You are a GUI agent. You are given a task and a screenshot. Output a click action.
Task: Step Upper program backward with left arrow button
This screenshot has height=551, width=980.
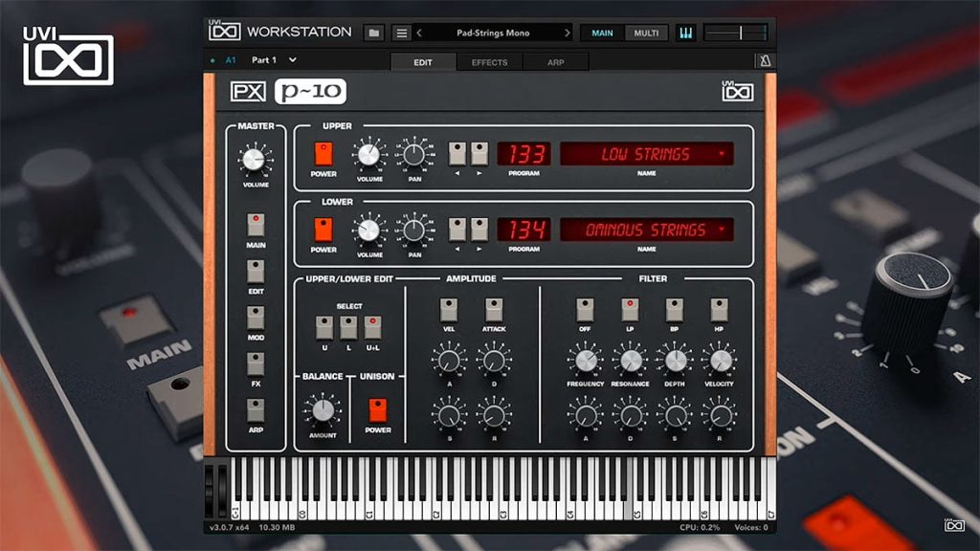click(457, 154)
